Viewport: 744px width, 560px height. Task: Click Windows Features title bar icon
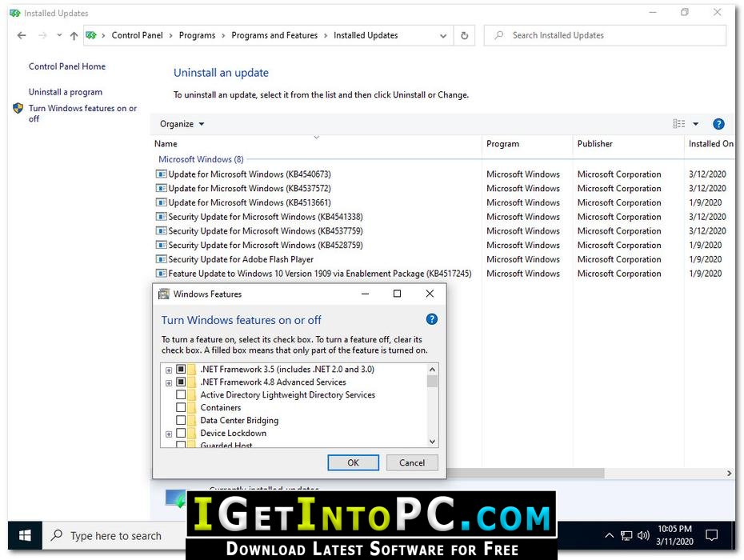pos(164,294)
